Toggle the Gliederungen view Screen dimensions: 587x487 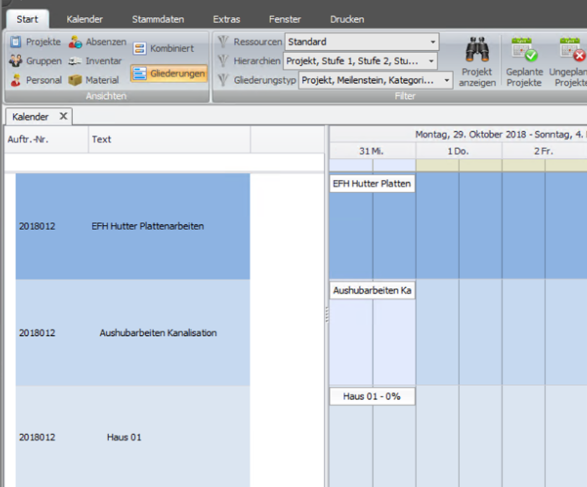click(169, 73)
